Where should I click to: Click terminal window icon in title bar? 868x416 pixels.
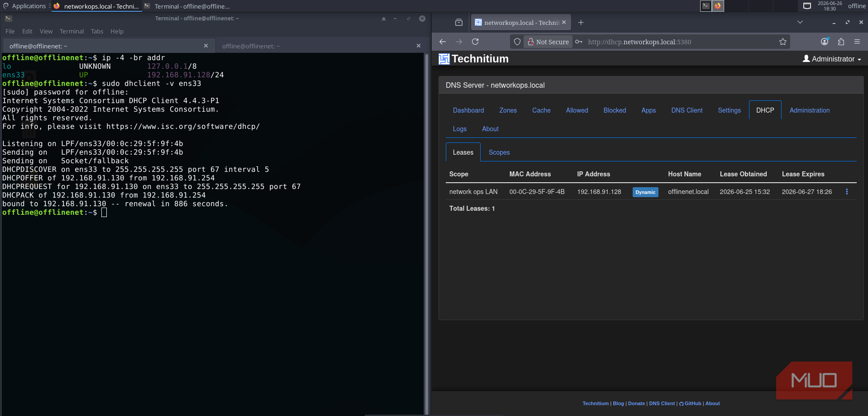tap(9, 19)
